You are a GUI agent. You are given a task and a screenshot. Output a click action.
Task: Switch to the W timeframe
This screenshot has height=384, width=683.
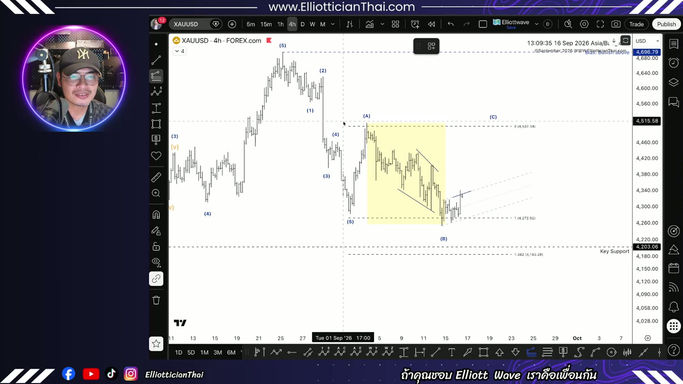click(x=312, y=24)
